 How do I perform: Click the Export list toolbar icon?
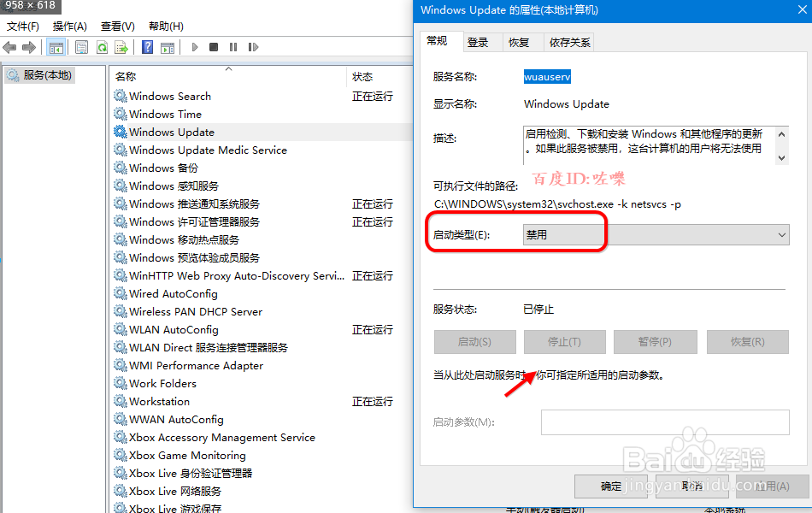(x=121, y=48)
